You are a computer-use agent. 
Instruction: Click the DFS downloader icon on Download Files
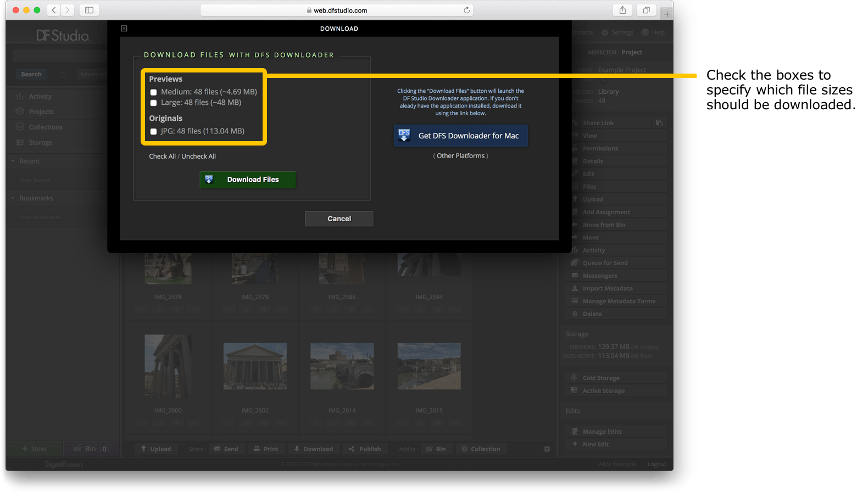[209, 180]
